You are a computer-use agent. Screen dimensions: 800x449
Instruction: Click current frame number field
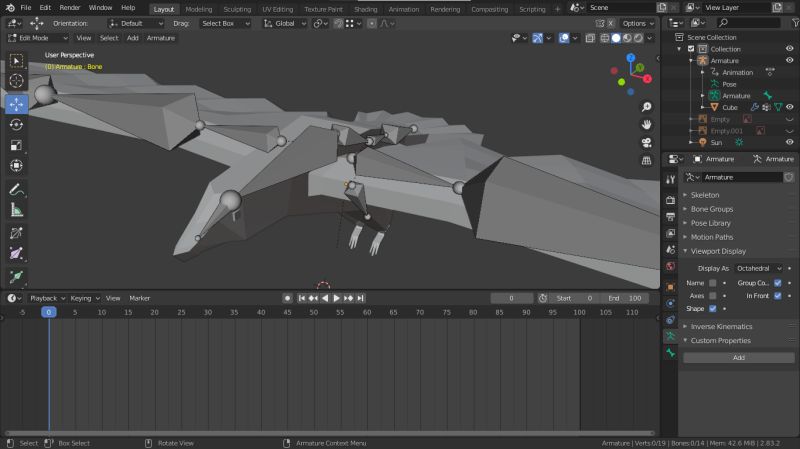click(x=512, y=298)
